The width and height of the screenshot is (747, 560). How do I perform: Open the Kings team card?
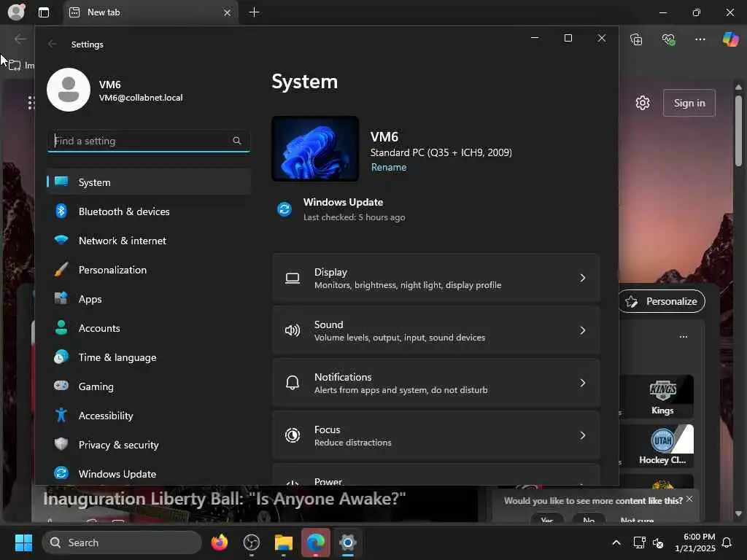[662, 397]
